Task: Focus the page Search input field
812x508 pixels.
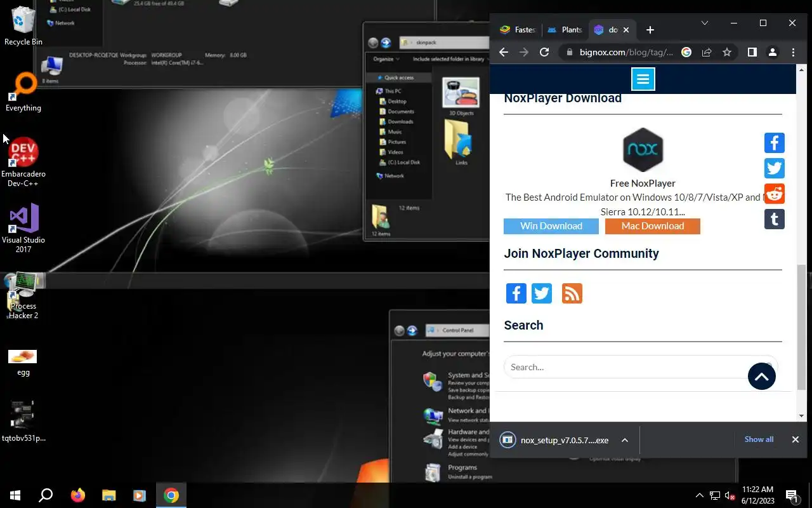Action: [x=641, y=367]
